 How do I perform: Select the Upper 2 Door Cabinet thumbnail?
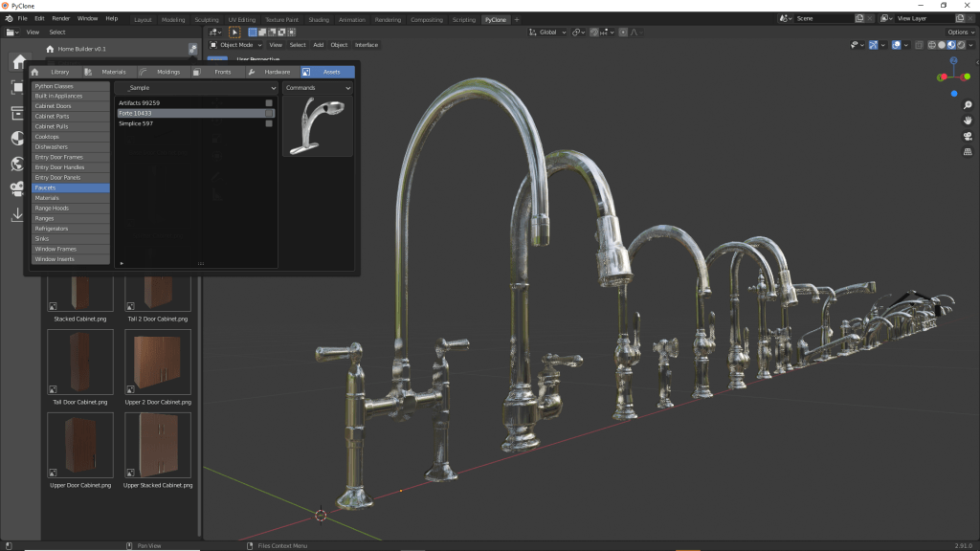pos(157,360)
